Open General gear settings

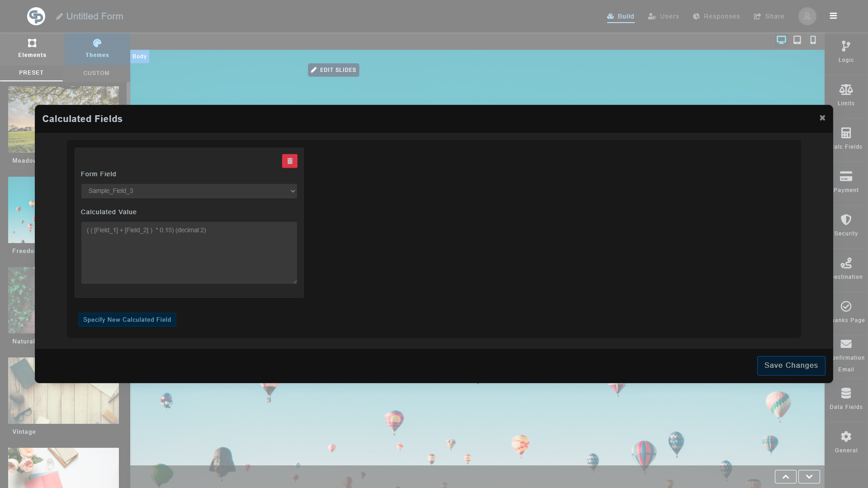tap(846, 437)
